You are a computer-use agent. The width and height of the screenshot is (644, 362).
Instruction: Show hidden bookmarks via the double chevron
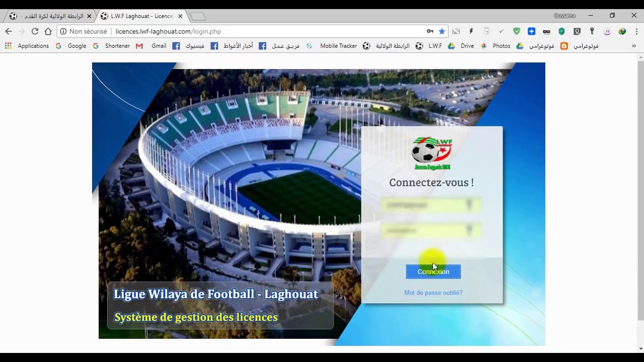click(x=634, y=46)
